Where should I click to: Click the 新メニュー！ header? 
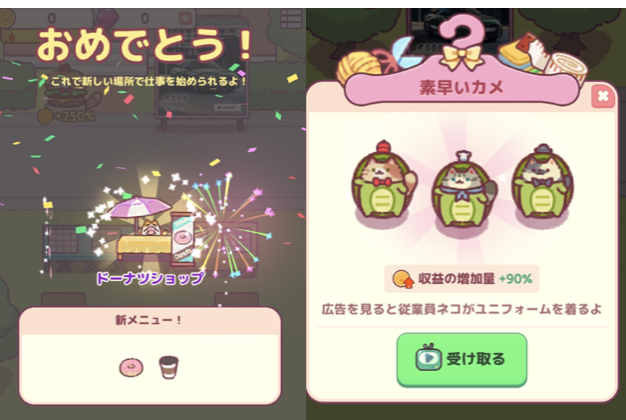point(149,320)
